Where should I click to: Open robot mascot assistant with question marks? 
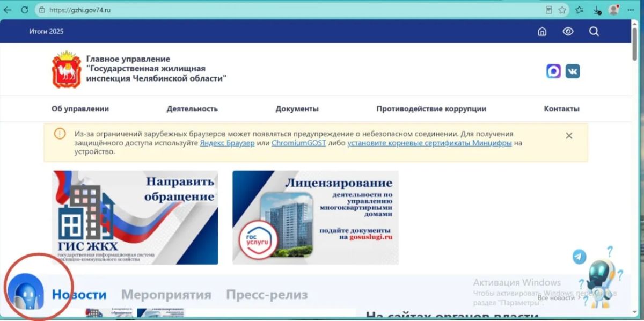tap(600, 277)
